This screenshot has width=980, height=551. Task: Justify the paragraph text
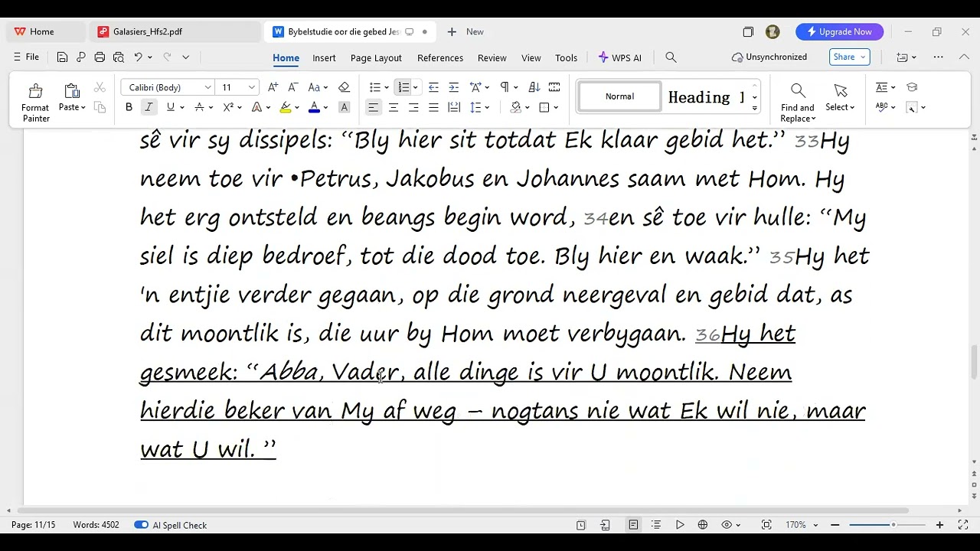click(x=433, y=108)
